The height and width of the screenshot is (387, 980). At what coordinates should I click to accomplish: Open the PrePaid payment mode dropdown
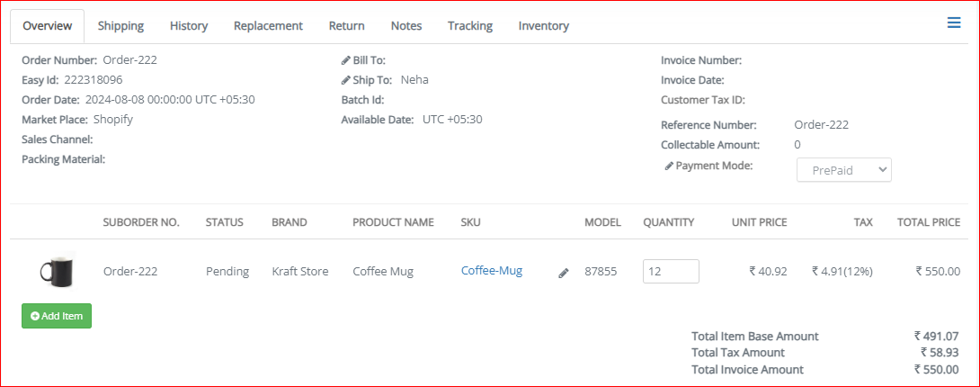tap(843, 170)
